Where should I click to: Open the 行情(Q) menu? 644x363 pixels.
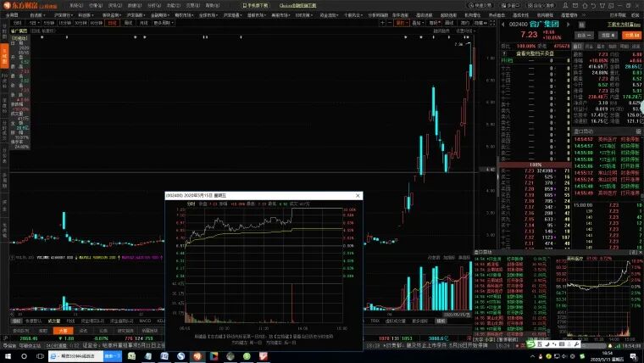point(96,6)
